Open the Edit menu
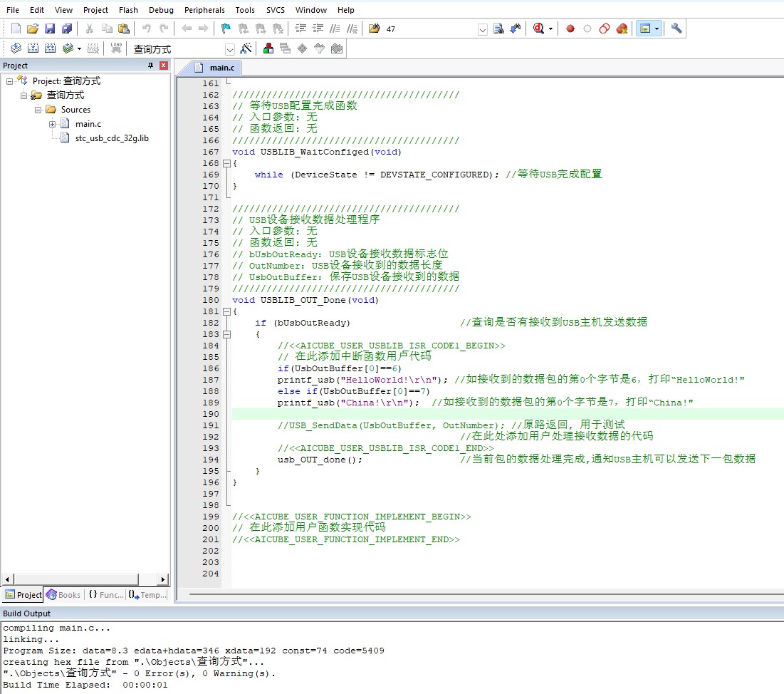This screenshot has width=784, height=694. click(x=36, y=10)
